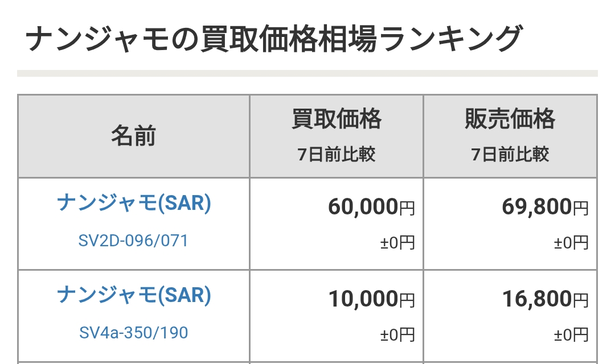The width and height of the screenshot is (615, 364).
Task: Click the ナンジャモ(SAR) link above SV2D-096/071
Action: coord(134,204)
